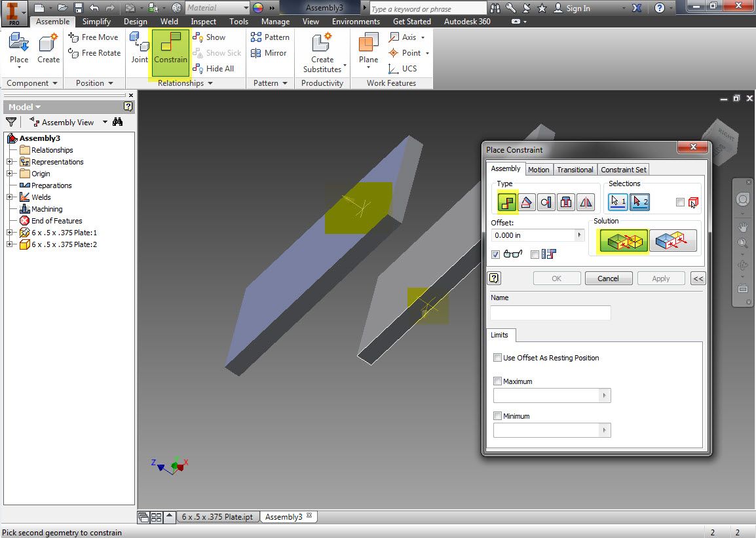
Task: Switch to the Motion tab in Place Constraint
Action: [539, 169]
